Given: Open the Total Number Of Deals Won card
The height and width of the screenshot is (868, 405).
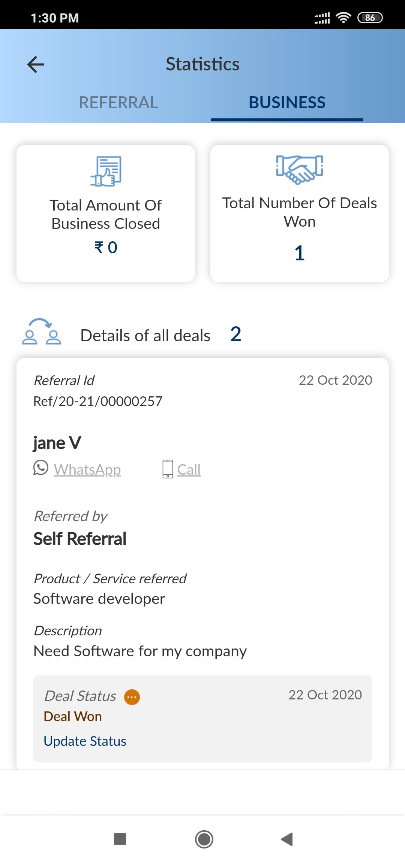Looking at the screenshot, I should click(299, 214).
